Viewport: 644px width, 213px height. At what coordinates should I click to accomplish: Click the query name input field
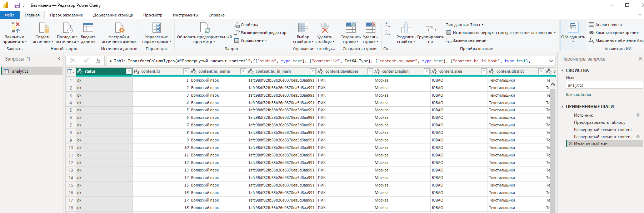coord(604,85)
